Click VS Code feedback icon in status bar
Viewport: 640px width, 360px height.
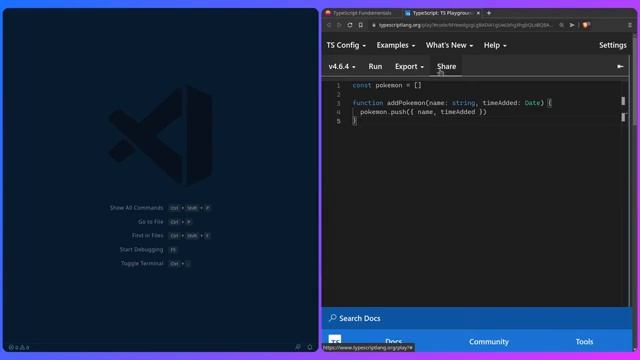298,347
